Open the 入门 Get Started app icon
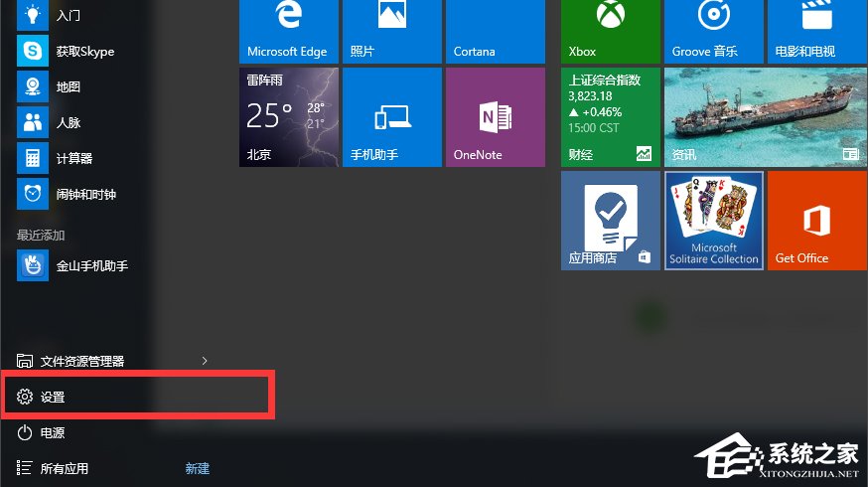 33,14
